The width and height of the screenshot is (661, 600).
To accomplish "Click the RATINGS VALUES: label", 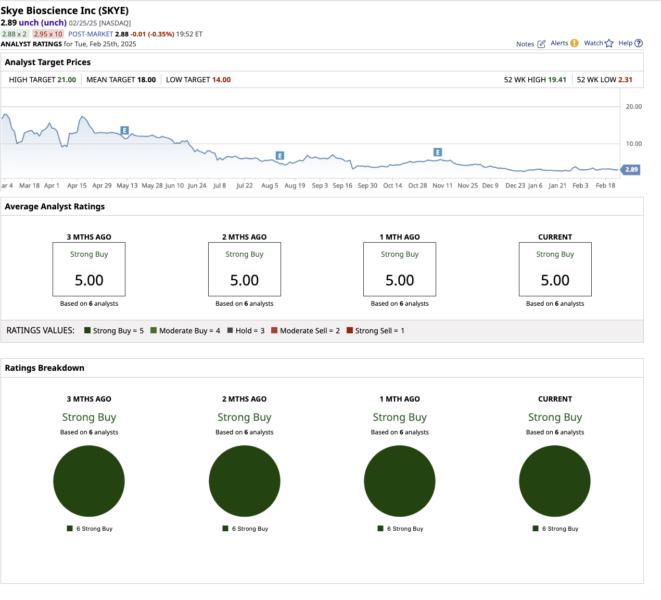I will [x=40, y=330].
